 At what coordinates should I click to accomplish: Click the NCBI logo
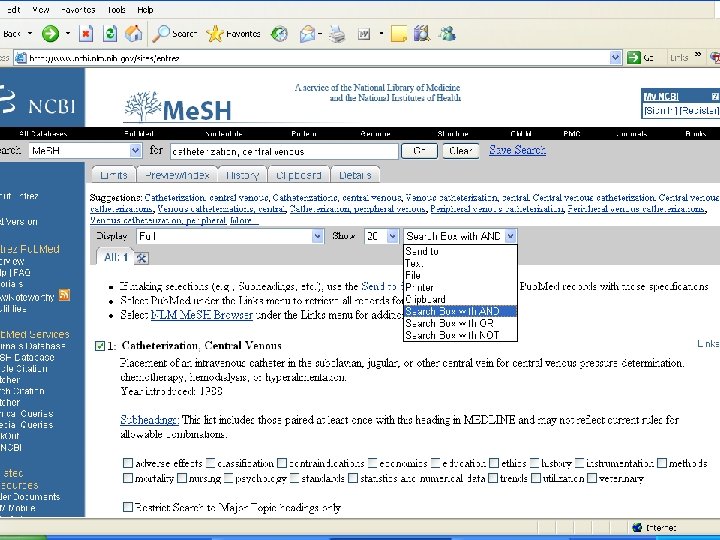click(x=39, y=100)
